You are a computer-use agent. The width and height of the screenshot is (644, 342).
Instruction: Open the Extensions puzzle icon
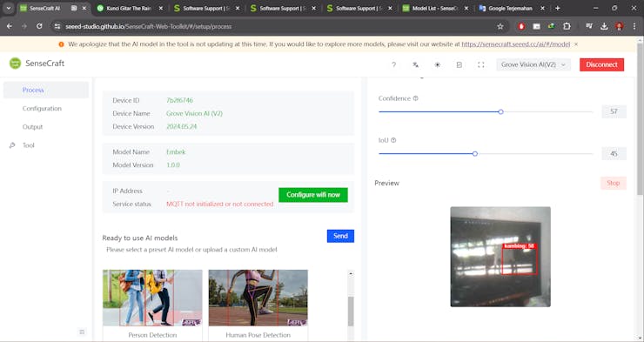(x=567, y=26)
